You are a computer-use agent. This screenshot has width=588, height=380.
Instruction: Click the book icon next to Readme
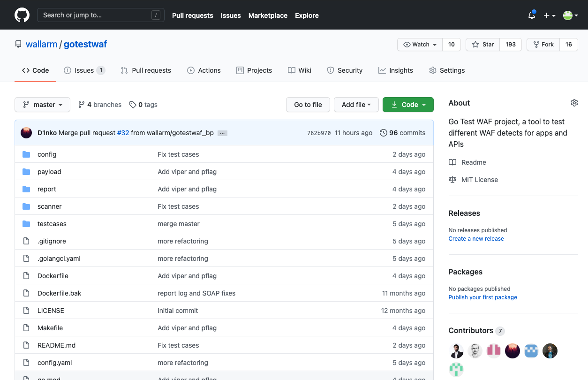point(452,162)
